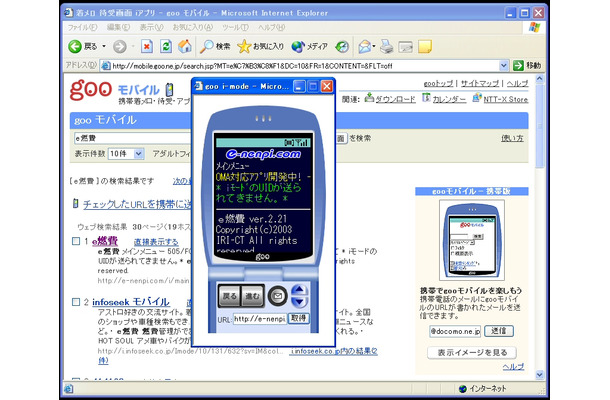Screen dimensions: 610x400
Task: Refresh the page with the green arrows icon
Action: [166, 47]
